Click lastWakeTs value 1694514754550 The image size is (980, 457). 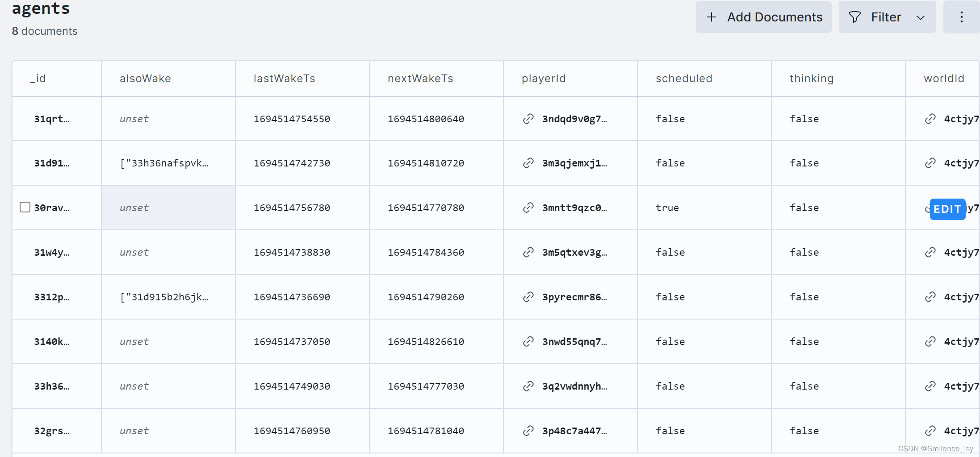(292, 119)
